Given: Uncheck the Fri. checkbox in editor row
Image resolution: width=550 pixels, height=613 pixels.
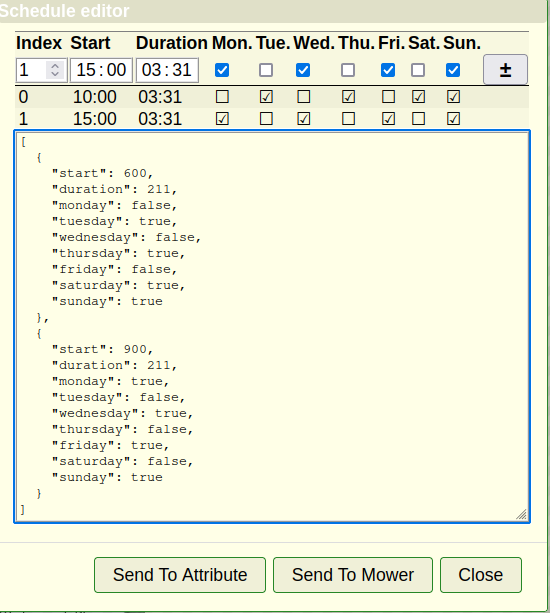Looking at the screenshot, I should 388,70.
